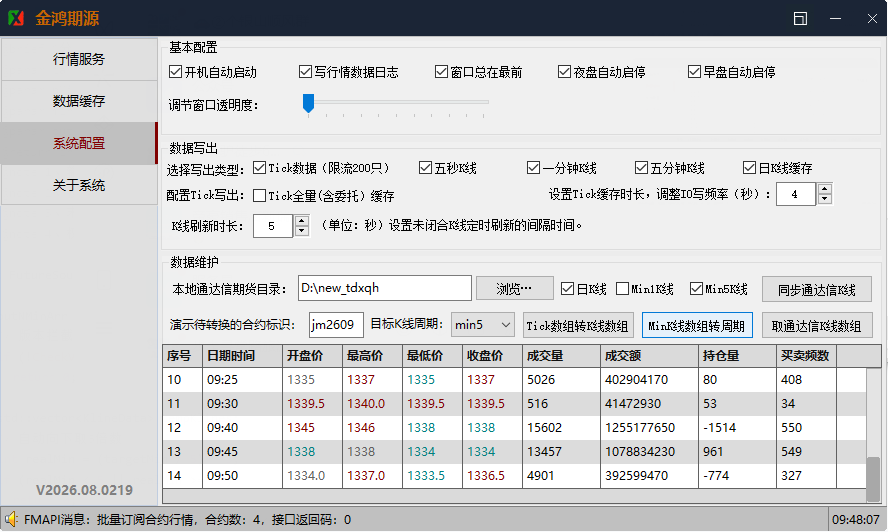Open the 目标K线周期 min5 dropdown
The height and width of the screenshot is (532, 888).
[x=483, y=325]
